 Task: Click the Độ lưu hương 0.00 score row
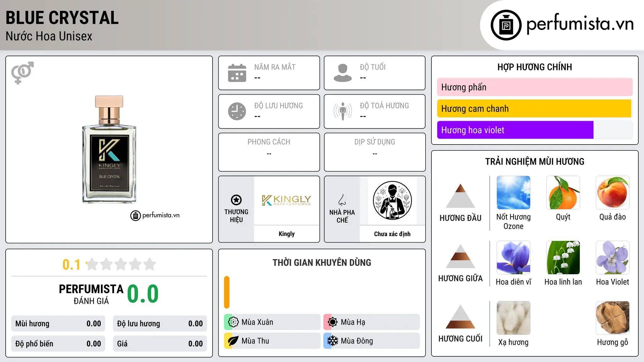tap(160, 324)
